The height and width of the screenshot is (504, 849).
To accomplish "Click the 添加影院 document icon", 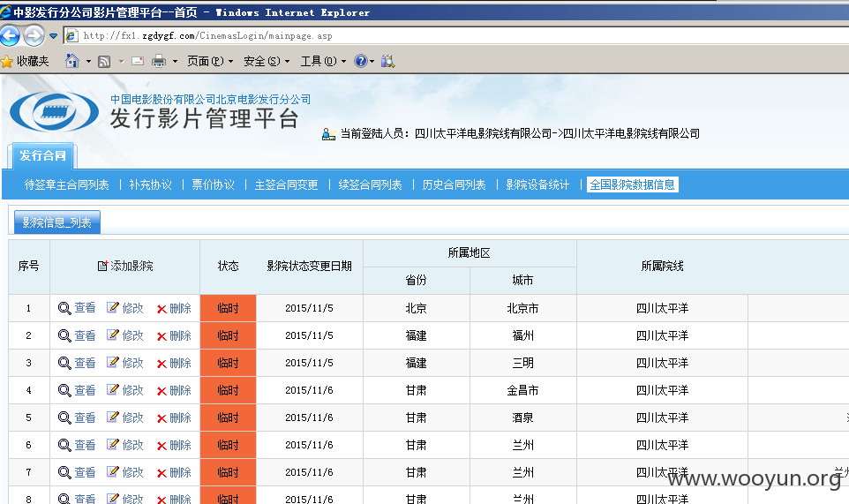I will tap(102, 266).
